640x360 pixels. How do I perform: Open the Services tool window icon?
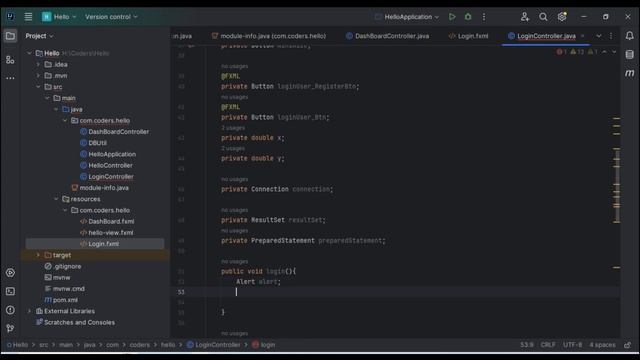pos(10,273)
